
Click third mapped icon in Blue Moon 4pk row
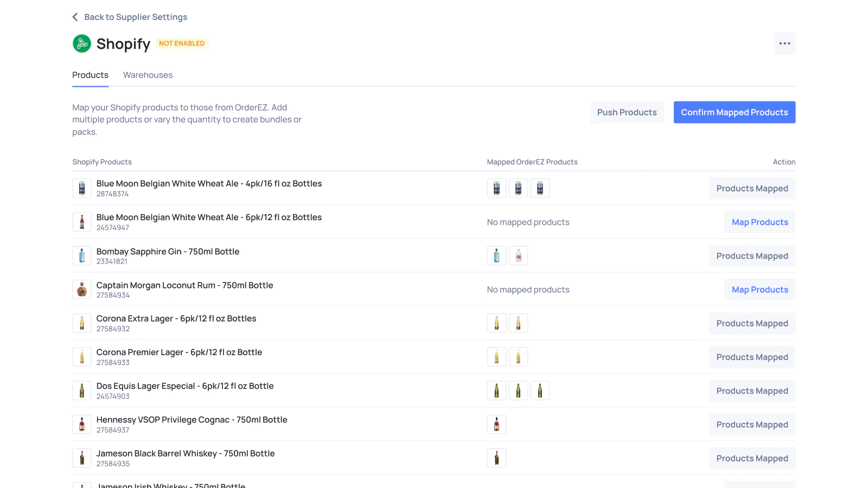coord(540,188)
